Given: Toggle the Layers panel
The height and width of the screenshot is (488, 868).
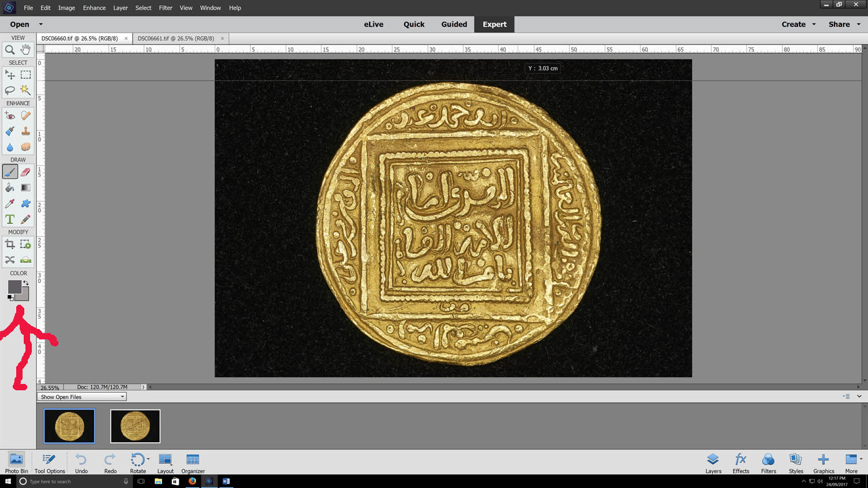Looking at the screenshot, I should (x=713, y=463).
